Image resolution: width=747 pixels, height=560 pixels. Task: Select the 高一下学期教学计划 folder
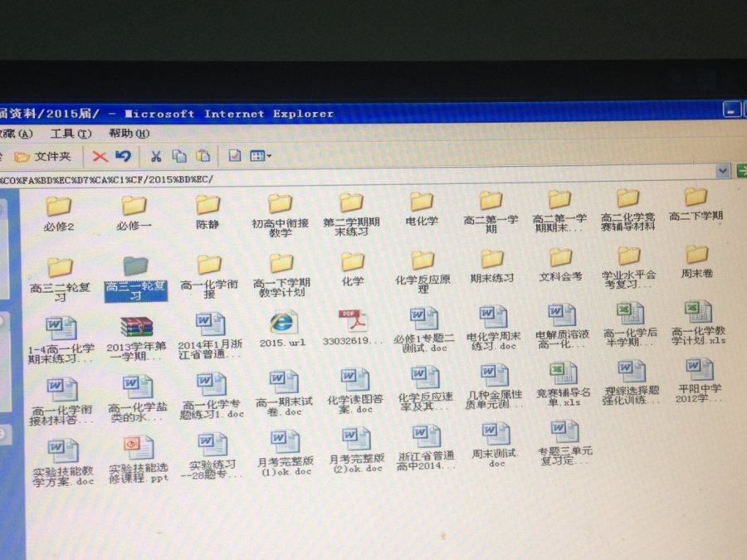pyautogui.click(x=281, y=275)
